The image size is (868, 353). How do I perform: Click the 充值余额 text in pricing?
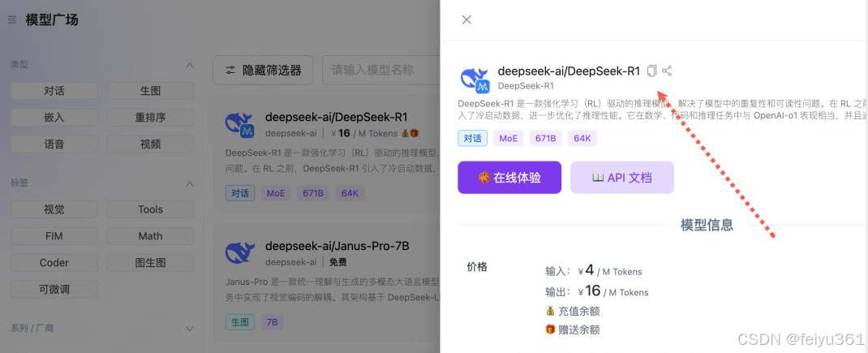pos(579,312)
